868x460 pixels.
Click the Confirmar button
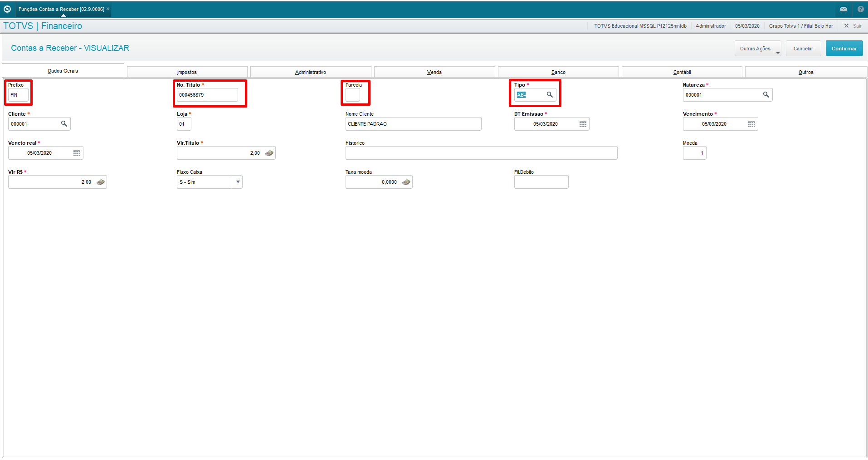click(x=844, y=49)
